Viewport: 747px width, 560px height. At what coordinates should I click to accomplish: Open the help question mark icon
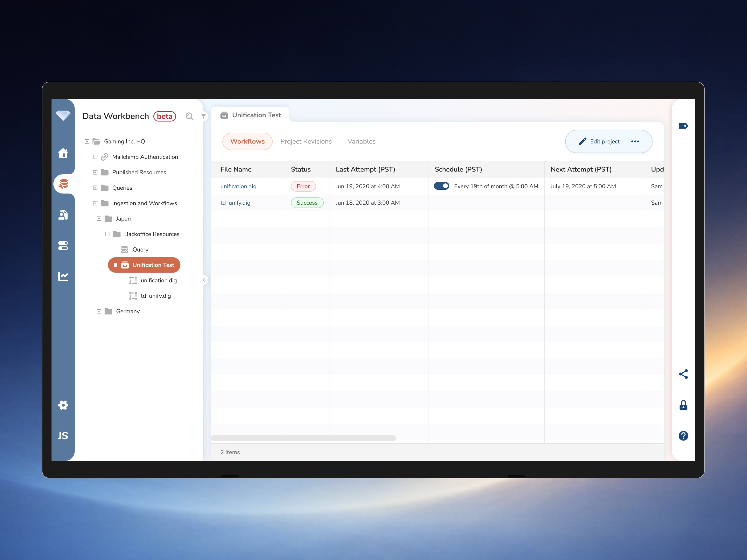coord(683,436)
